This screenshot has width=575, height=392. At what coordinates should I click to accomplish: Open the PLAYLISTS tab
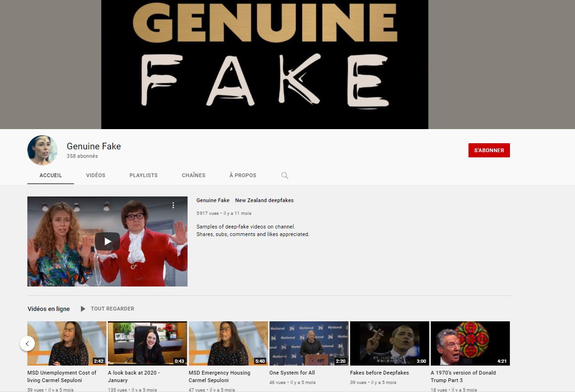pyautogui.click(x=143, y=175)
